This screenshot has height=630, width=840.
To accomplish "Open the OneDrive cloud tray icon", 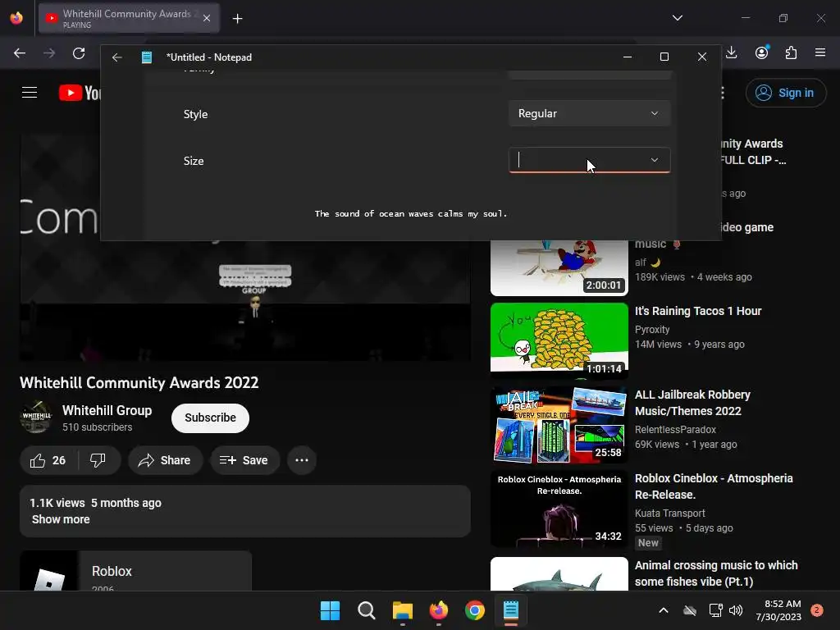I will [x=690, y=610].
